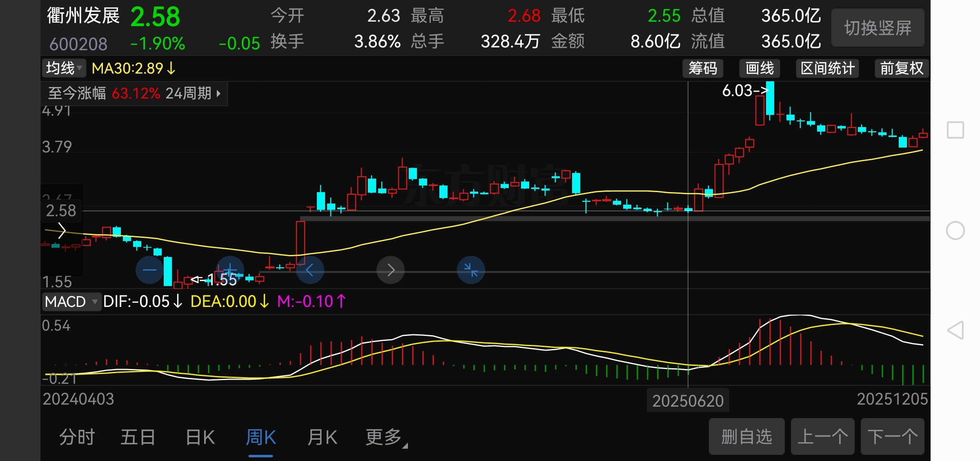This screenshot has width=980, height=461.
Task: Click 删自选 to remove from watchlist
Action: click(746, 436)
